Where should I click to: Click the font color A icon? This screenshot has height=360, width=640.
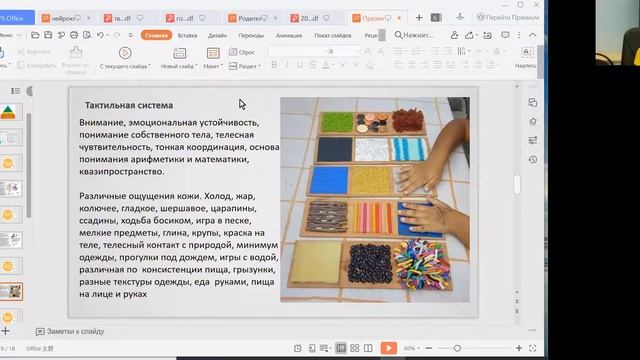point(326,65)
